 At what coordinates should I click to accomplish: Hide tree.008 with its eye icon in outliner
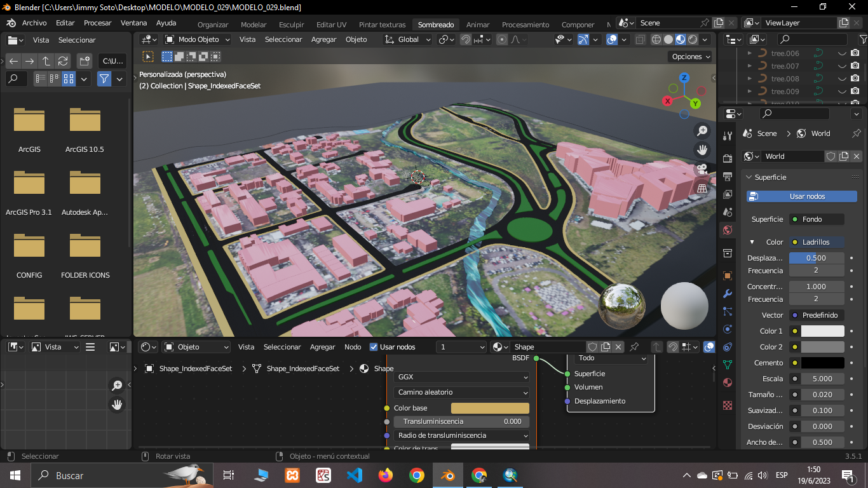(843, 79)
